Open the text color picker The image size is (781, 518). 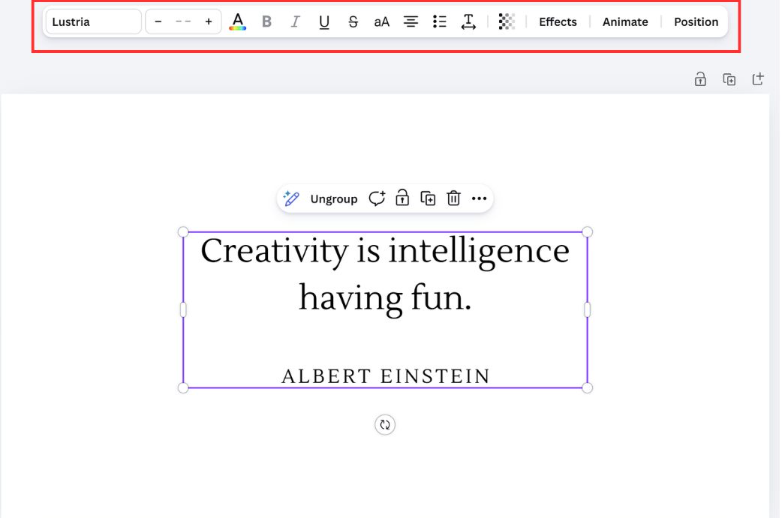(x=237, y=22)
